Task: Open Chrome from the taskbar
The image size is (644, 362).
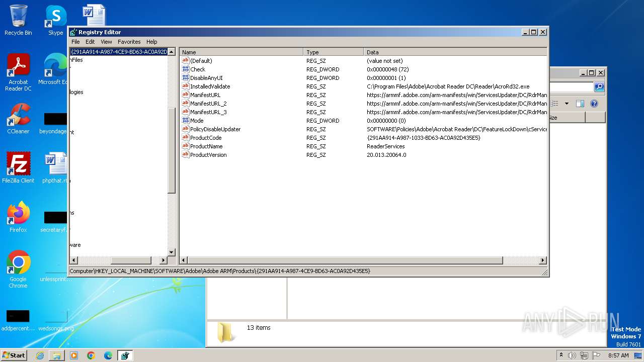Action: point(91,355)
